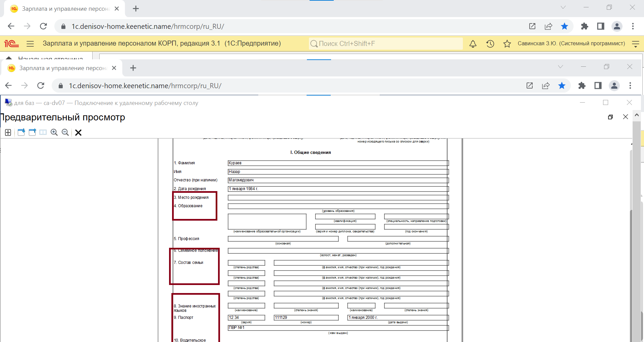The width and height of the screenshot is (644, 342).
Task: Click the user name Савинская З.Ю.
Action: coord(571,44)
